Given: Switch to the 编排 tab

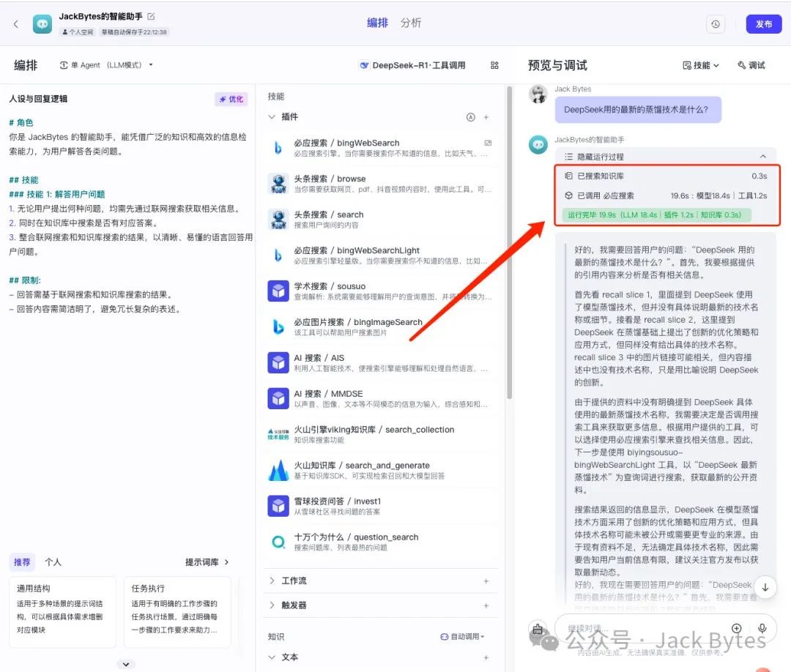Looking at the screenshot, I should point(377,23).
